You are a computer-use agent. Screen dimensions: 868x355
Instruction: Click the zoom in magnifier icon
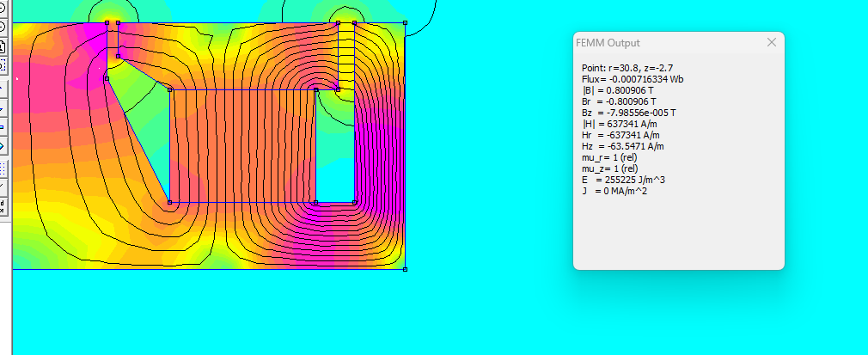[x=2, y=8]
